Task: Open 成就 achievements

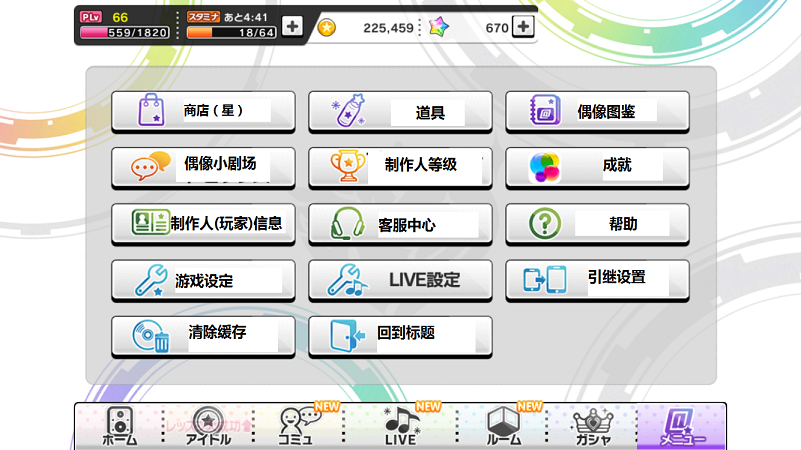Action: tap(598, 168)
